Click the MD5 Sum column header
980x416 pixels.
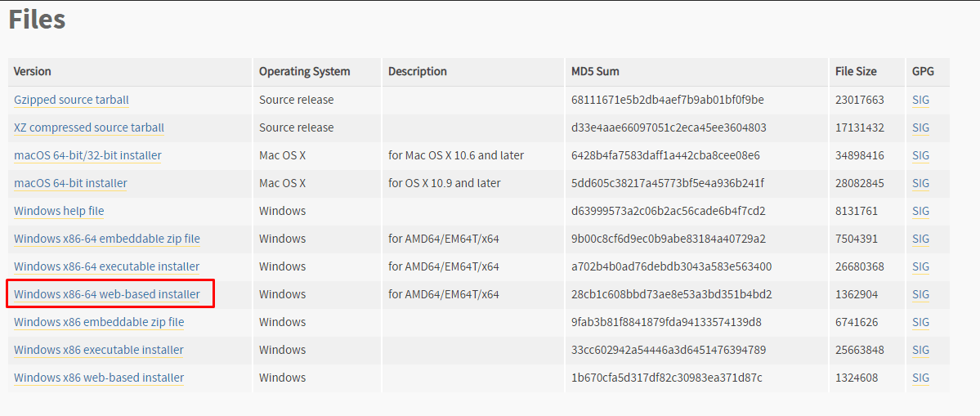coord(595,71)
